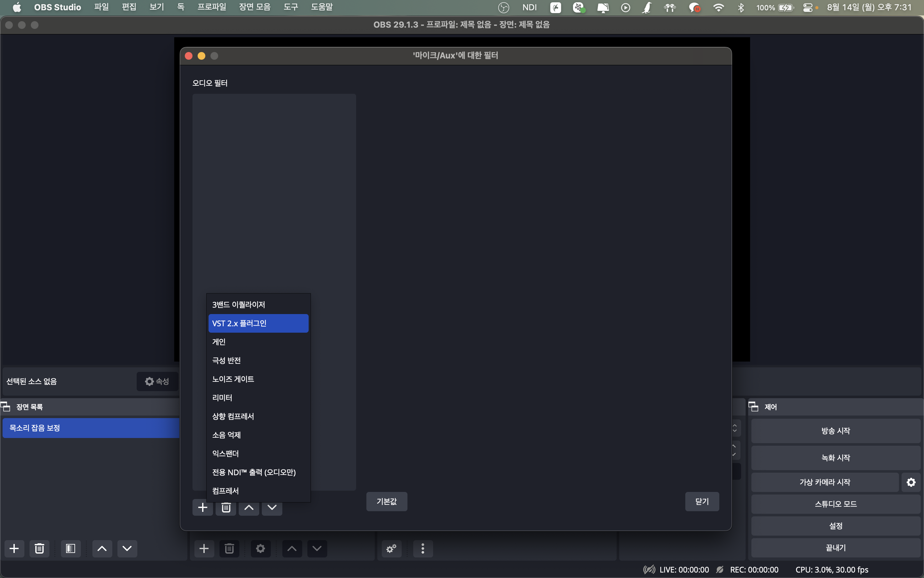This screenshot has width=924, height=578.
Task: Move filter down arrow in filter dialog
Action: pyautogui.click(x=272, y=508)
